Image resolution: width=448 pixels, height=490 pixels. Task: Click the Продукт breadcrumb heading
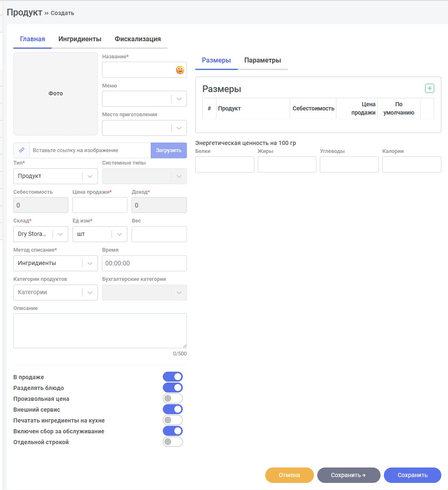pyautogui.click(x=24, y=12)
